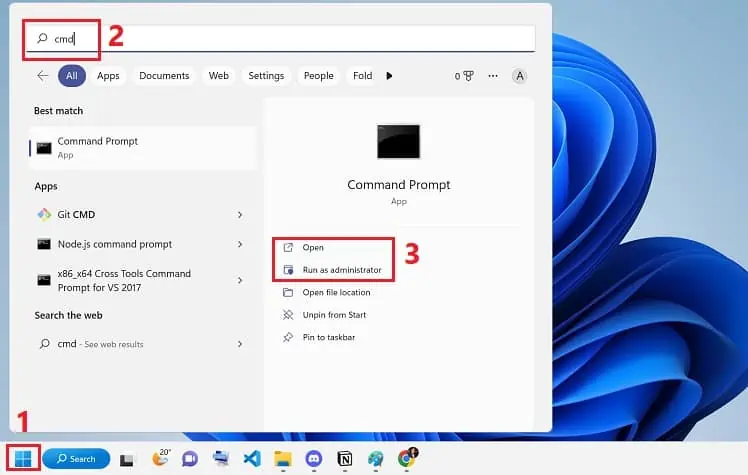Click the Windows Start button
The height and width of the screenshot is (475, 748).
point(23,458)
